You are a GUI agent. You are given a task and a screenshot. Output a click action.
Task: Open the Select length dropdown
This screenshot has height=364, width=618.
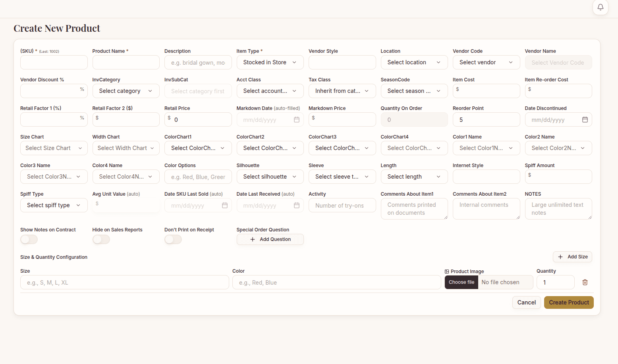click(414, 177)
